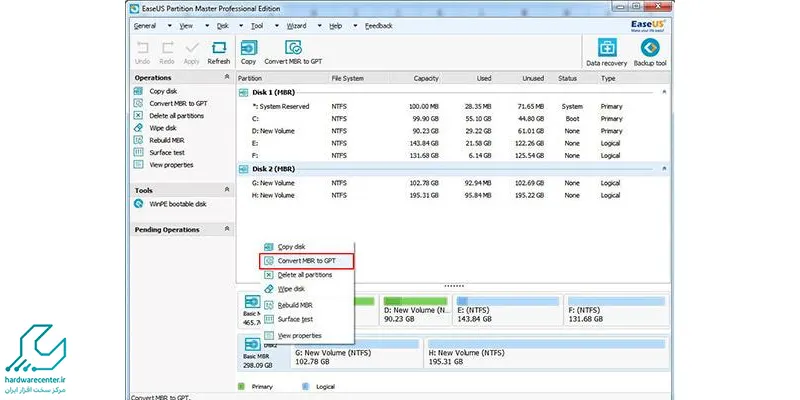Select F: (NTFS) block in disk map
800x400 pixels.
click(616, 310)
